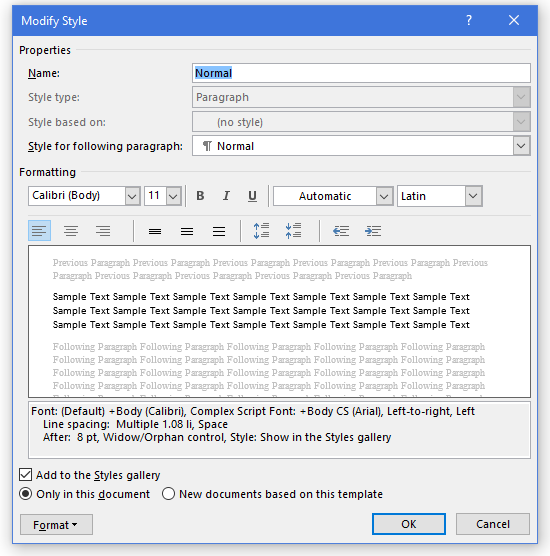Set 1.5 line spacing icon

click(x=187, y=231)
